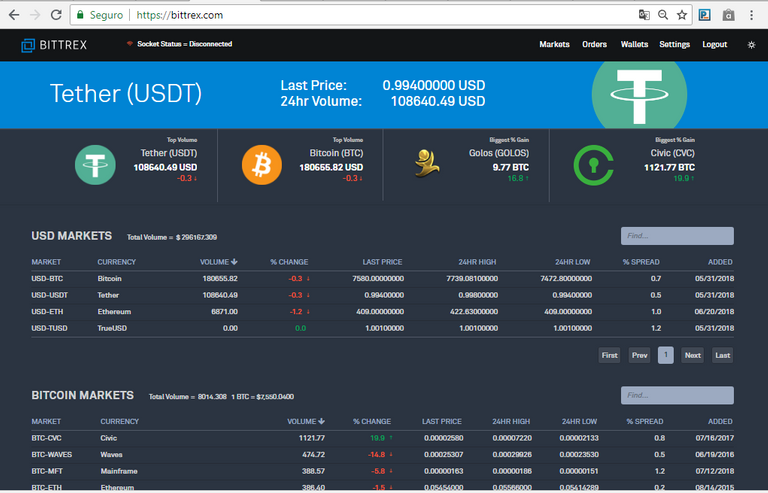Open the BTC-MFT market
Screen dimensions: 768x493
47,471
